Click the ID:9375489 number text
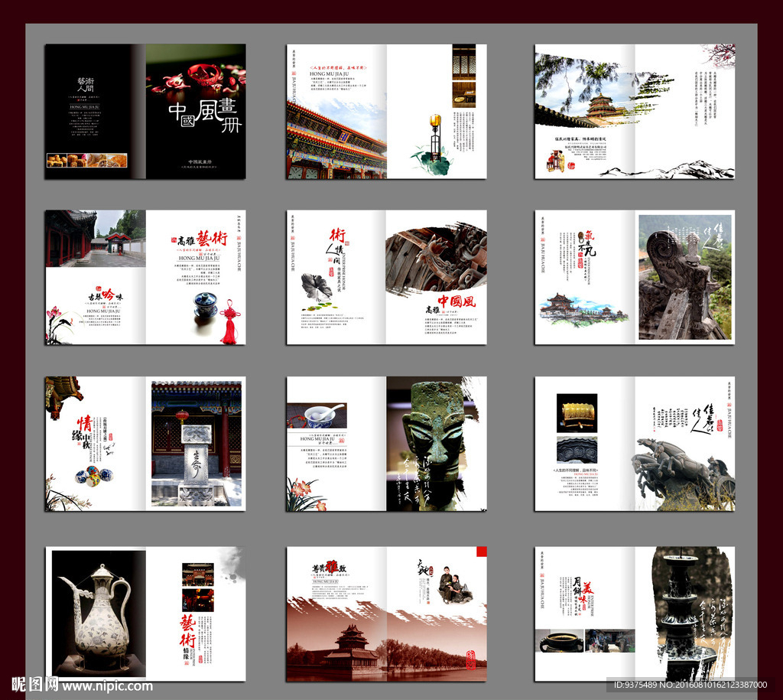 pos(641,685)
